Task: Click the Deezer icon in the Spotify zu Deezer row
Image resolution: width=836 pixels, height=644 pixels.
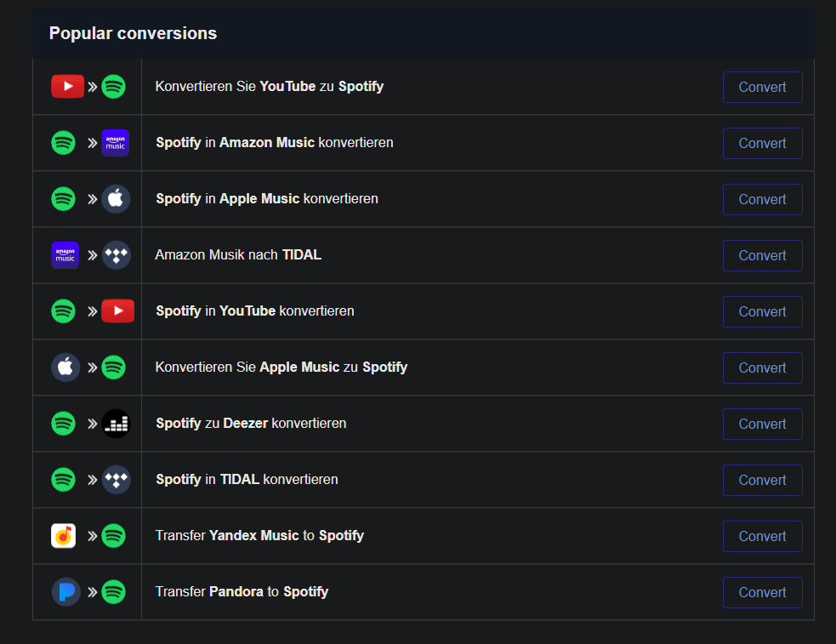Action: [116, 424]
